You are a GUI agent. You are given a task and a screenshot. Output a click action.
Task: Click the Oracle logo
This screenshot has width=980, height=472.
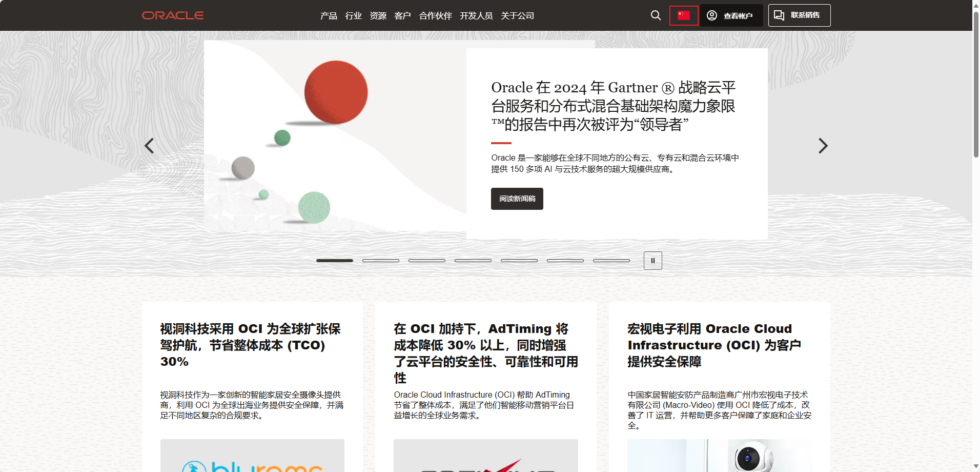[173, 15]
